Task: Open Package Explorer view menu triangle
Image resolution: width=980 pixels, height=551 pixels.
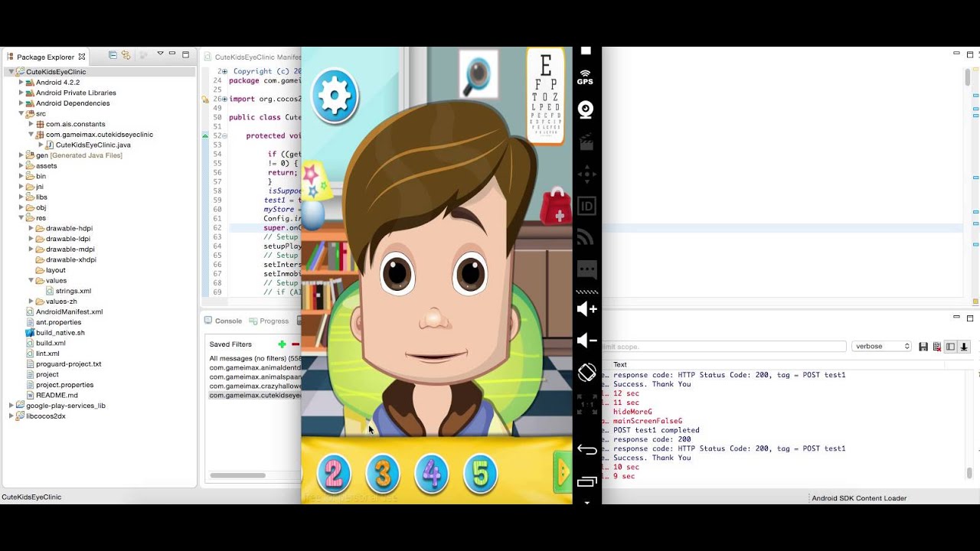Action: pos(160,54)
